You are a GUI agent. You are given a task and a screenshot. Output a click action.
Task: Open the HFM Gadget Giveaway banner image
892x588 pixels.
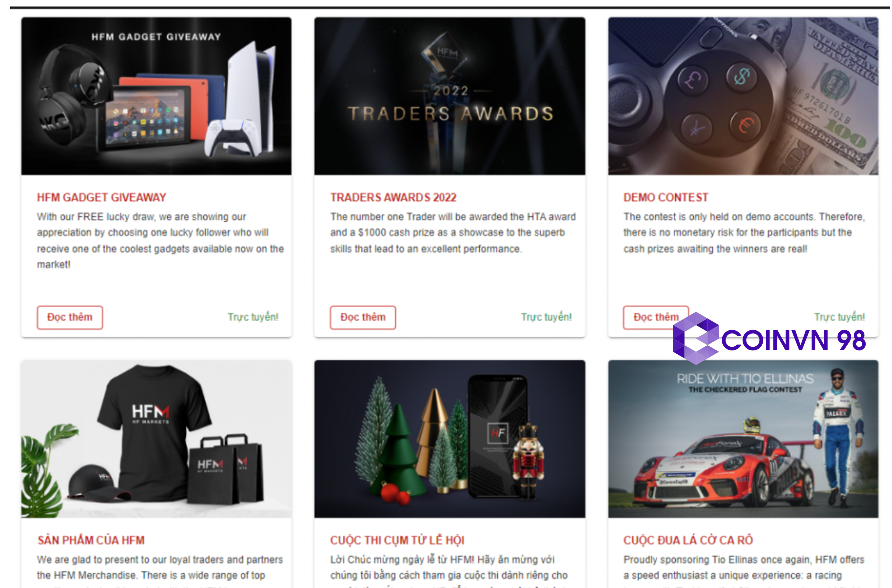(x=156, y=96)
